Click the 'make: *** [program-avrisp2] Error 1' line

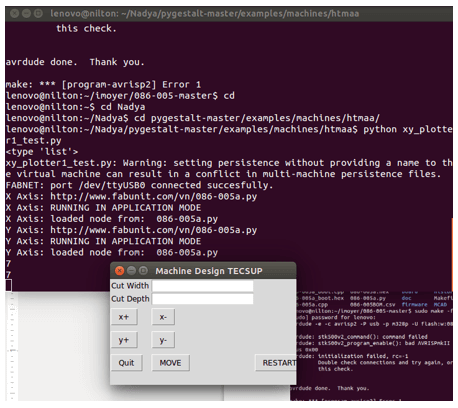(103, 85)
